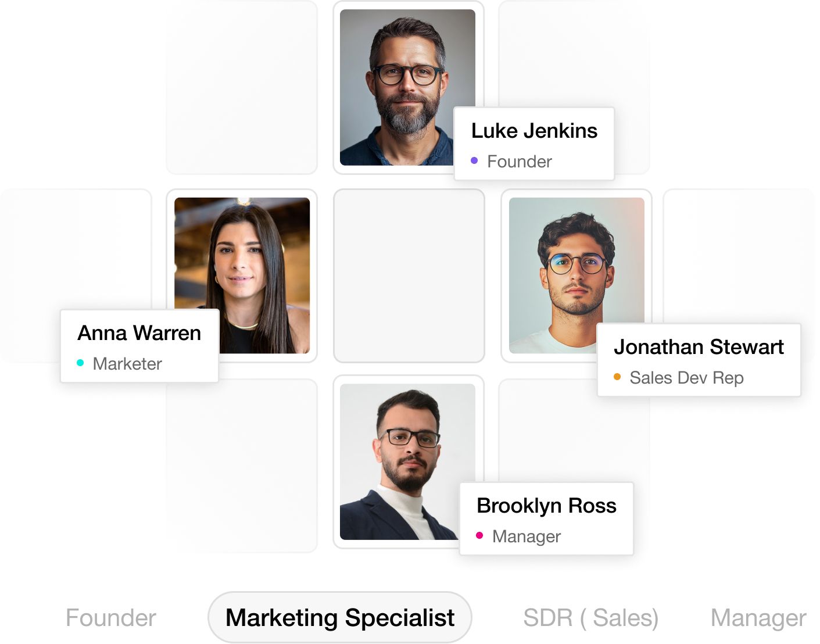Click the empty center grid card
Viewport: 820px width, 644px height.
pos(409,276)
